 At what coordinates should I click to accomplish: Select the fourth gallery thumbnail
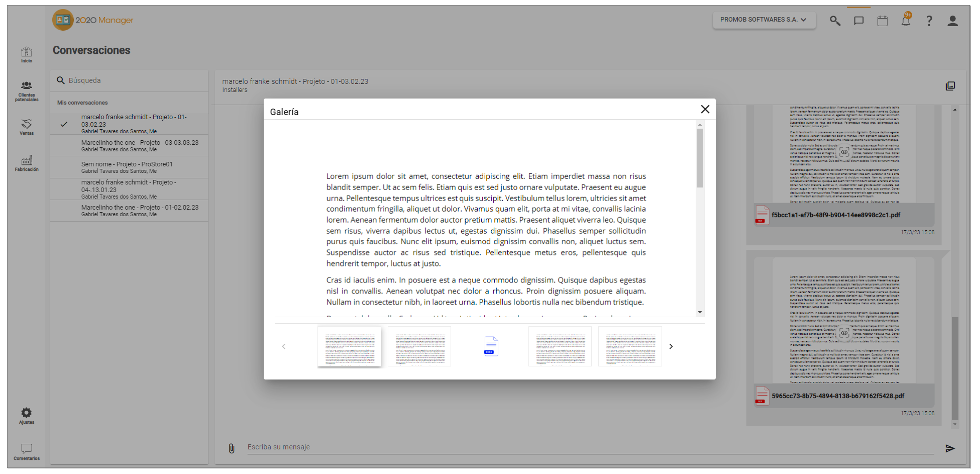tap(560, 347)
